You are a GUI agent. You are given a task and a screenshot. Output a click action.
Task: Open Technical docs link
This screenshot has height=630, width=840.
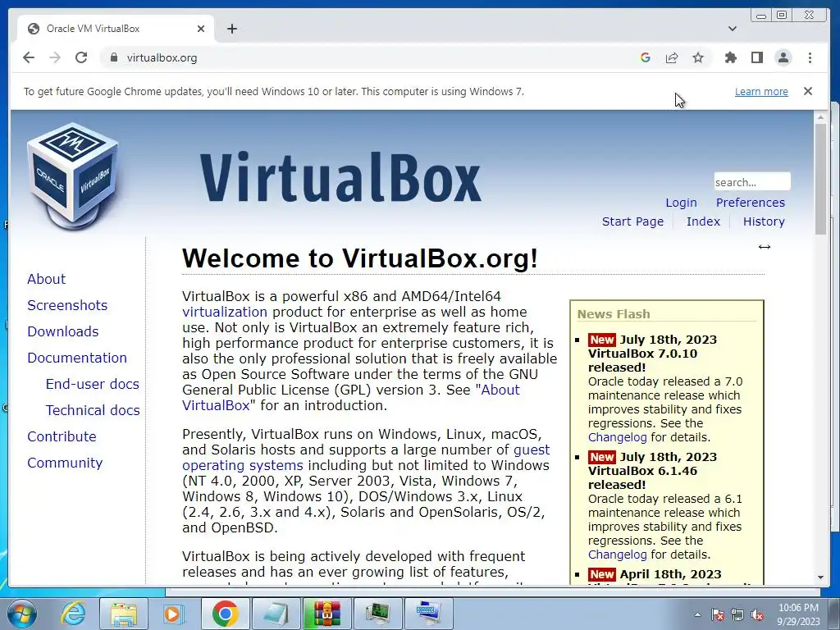point(93,410)
